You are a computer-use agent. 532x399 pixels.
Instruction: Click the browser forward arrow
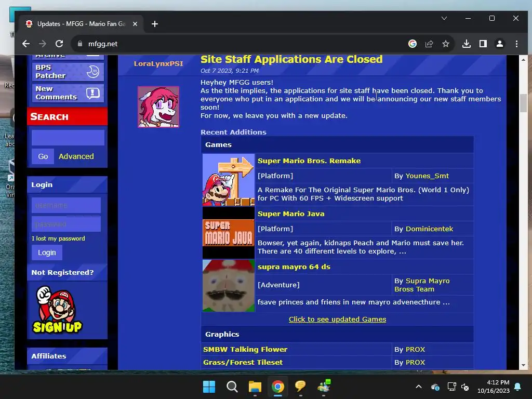pyautogui.click(x=43, y=44)
